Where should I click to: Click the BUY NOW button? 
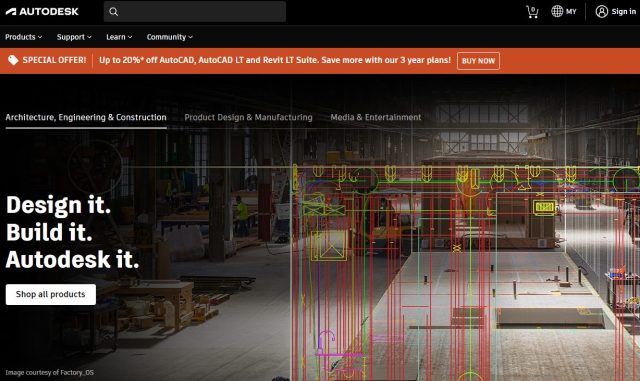478,61
